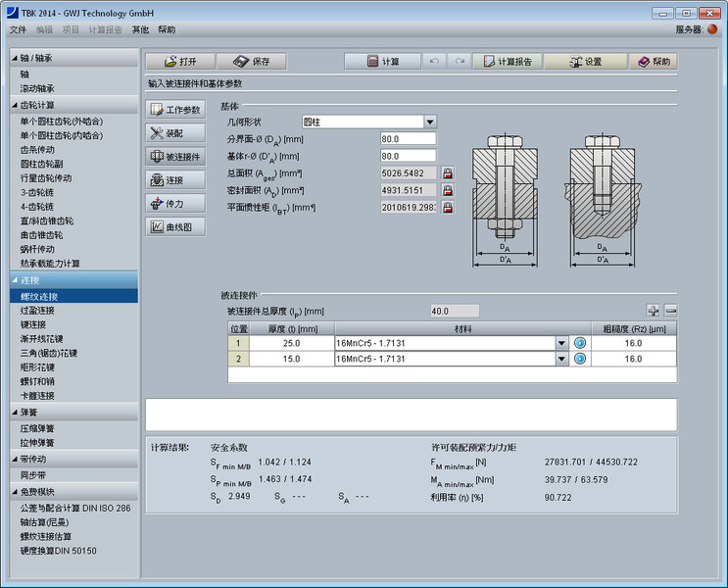The width and height of the screenshot is (728, 588).
Task: Open the row 1 material dropdown
Action: (x=561, y=343)
